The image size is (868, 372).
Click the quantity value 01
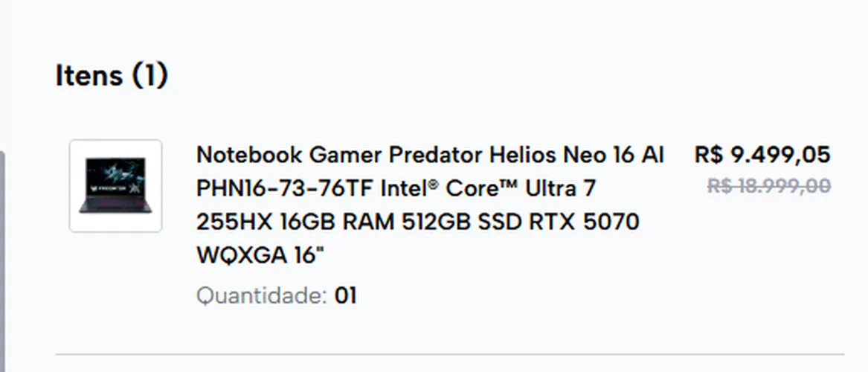(345, 296)
